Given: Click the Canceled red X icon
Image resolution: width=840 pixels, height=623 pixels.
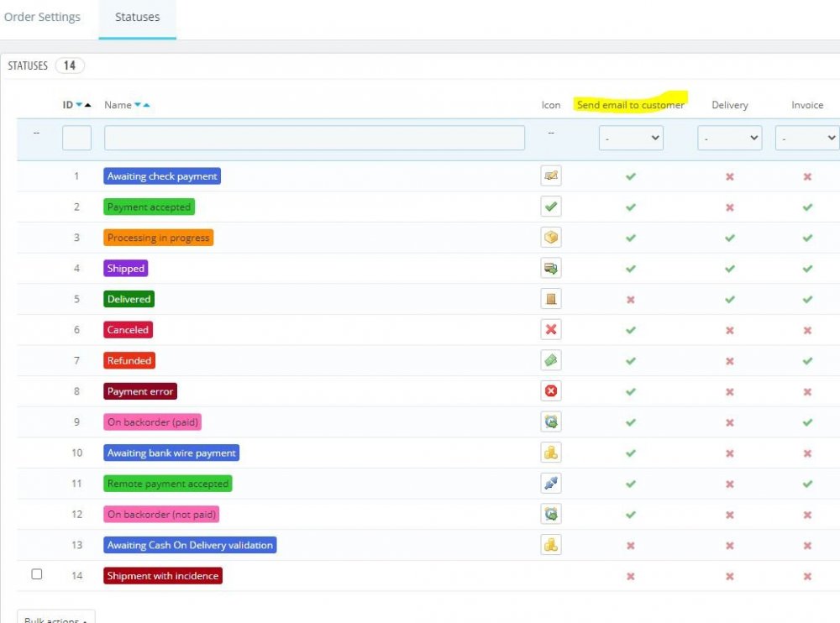Looking at the screenshot, I should click(x=550, y=330).
